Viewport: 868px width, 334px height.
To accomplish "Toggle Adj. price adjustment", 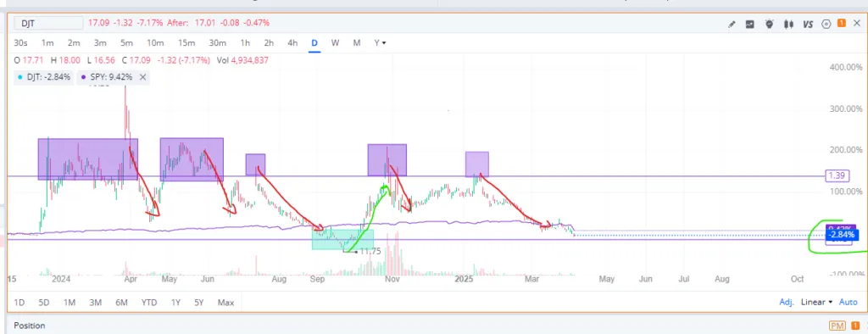I will click(787, 302).
